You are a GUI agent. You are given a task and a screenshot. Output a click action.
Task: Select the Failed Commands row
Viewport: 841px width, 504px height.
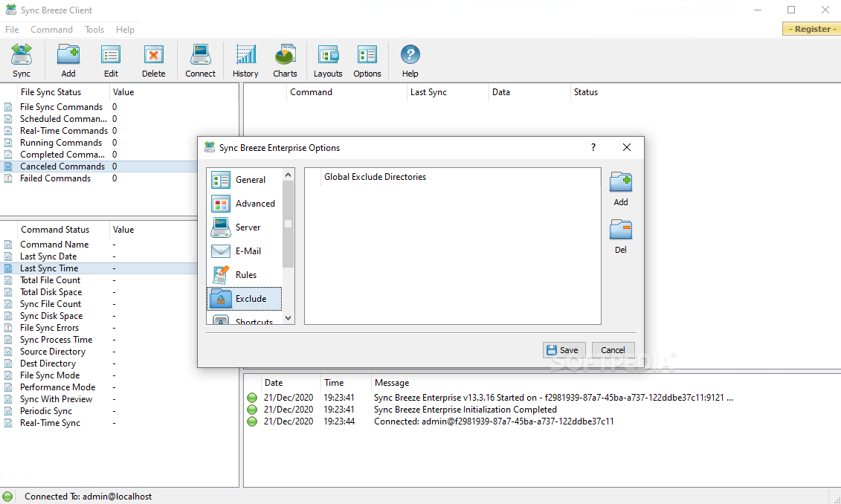click(100, 178)
